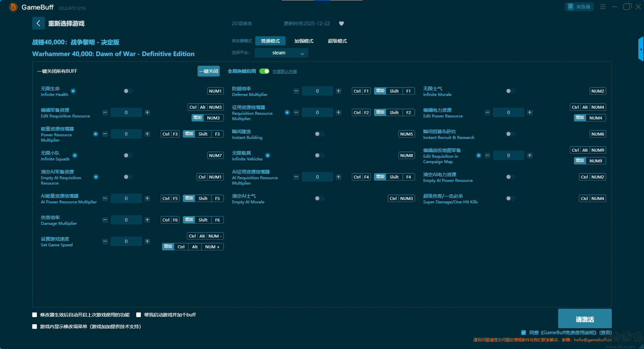This screenshot has height=349, width=644.
Task: Click the 请激活 activate button
Action: [585, 319]
